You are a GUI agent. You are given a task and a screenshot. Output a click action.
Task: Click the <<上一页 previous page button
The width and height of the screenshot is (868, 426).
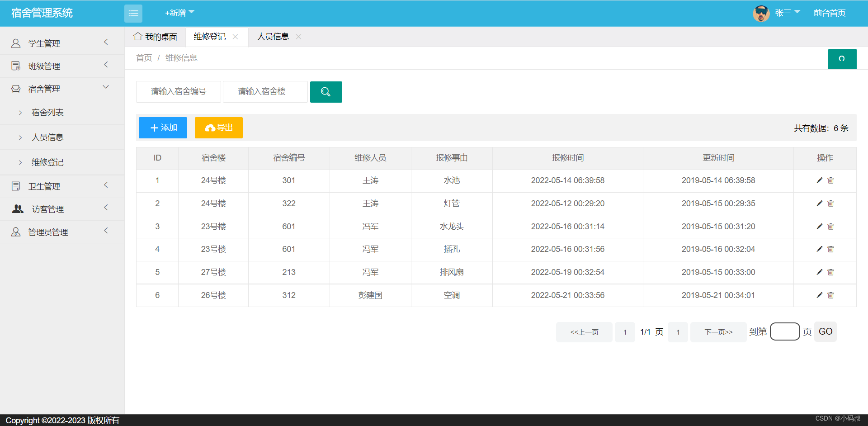[584, 332]
